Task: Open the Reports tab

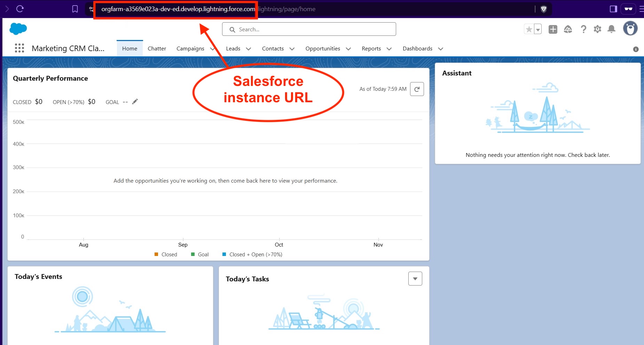Action: click(x=371, y=48)
